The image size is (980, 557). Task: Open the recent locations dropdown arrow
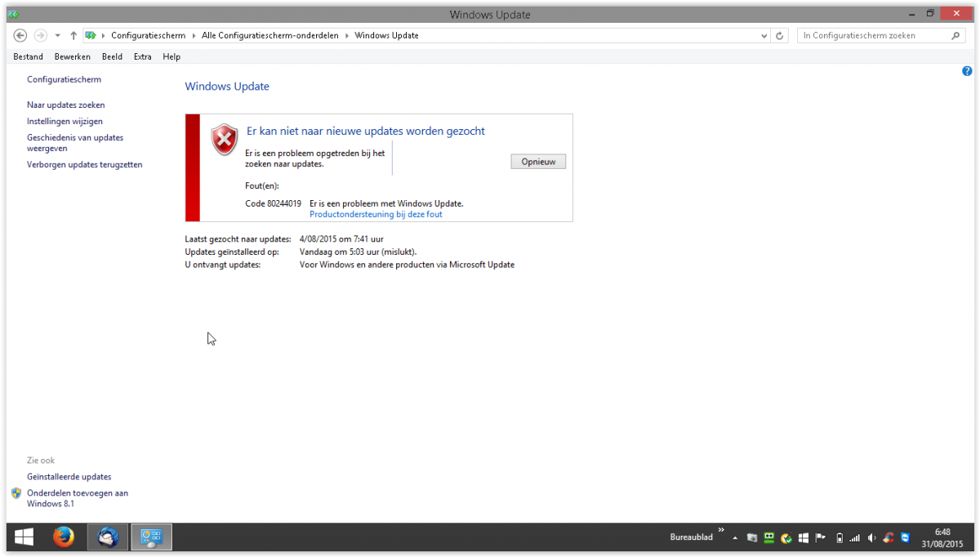click(57, 36)
